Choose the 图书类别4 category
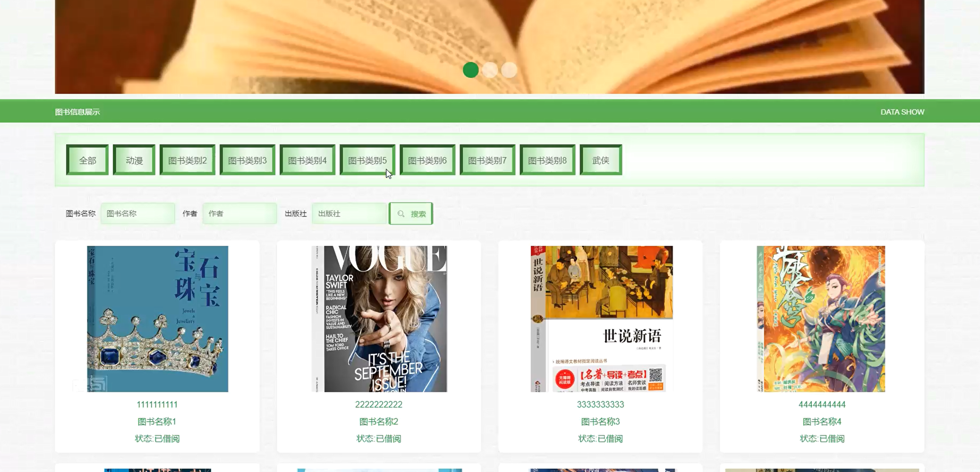Image resolution: width=980 pixels, height=472 pixels. tap(307, 160)
